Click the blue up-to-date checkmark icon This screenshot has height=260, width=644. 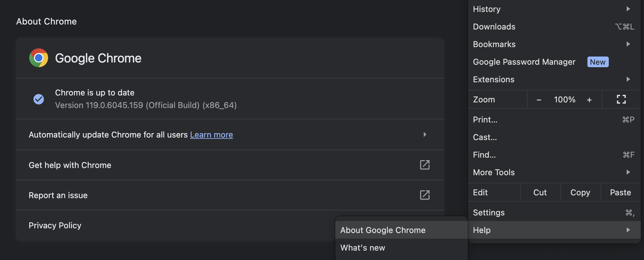[39, 99]
